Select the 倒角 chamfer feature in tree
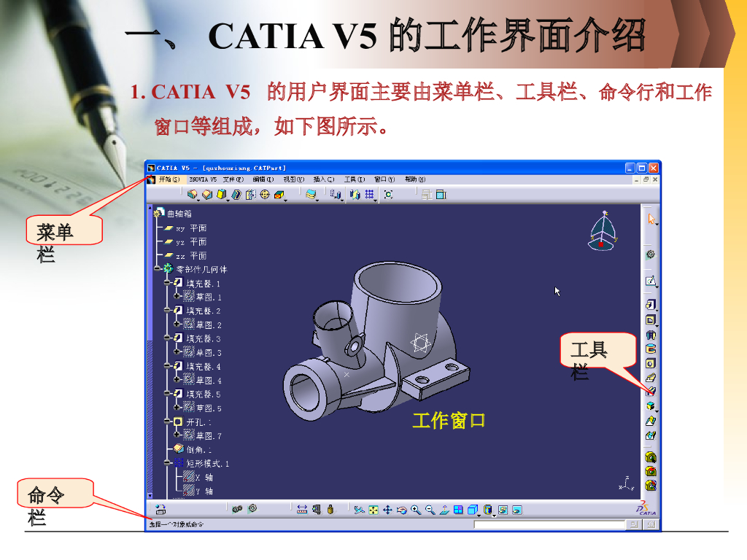 [x=193, y=449]
